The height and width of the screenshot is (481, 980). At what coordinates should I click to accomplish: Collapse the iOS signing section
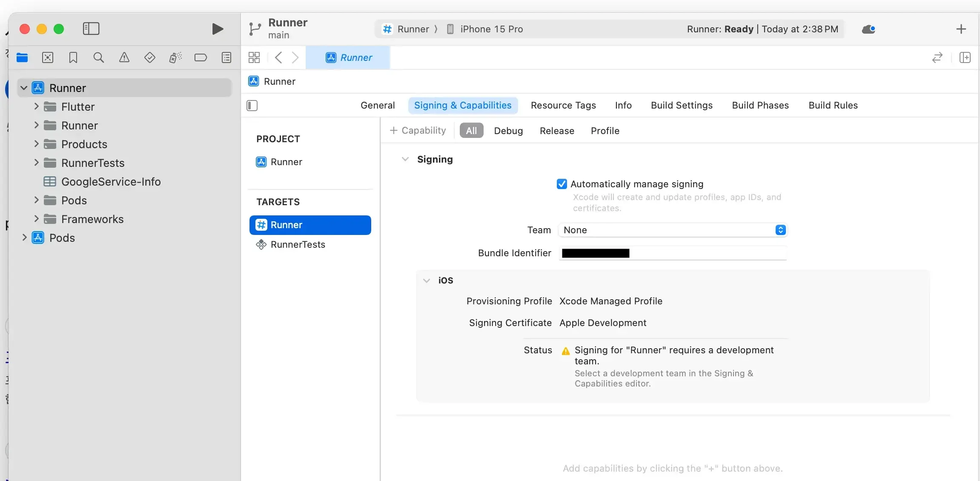coord(427,281)
